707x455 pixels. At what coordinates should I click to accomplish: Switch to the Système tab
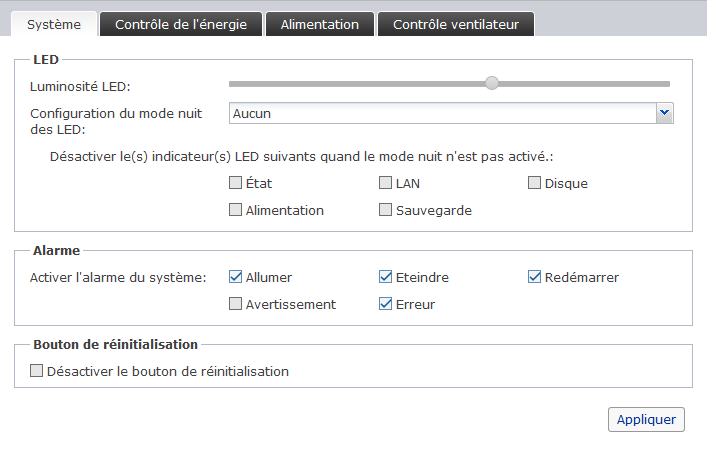54,24
